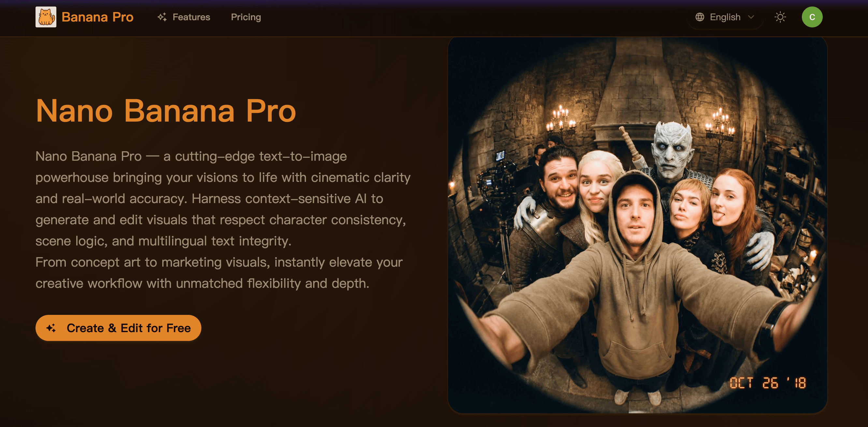Click the sparkle icon inside the CTA button
868x427 pixels.
point(51,327)
